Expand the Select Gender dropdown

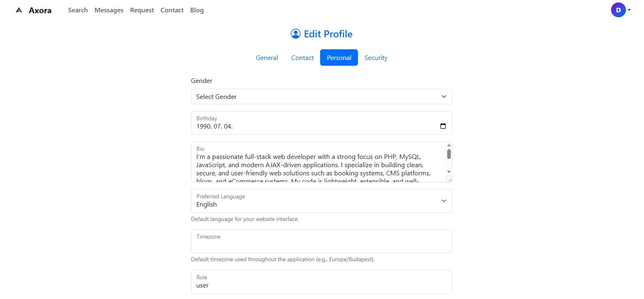[321, 97]
